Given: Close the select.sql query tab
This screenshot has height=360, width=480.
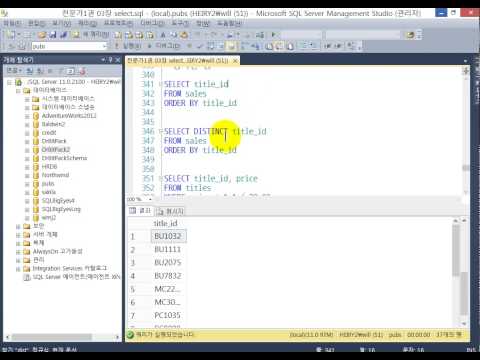Looking at the screenshot, I should pyautogui.click(x=235, y=61).
